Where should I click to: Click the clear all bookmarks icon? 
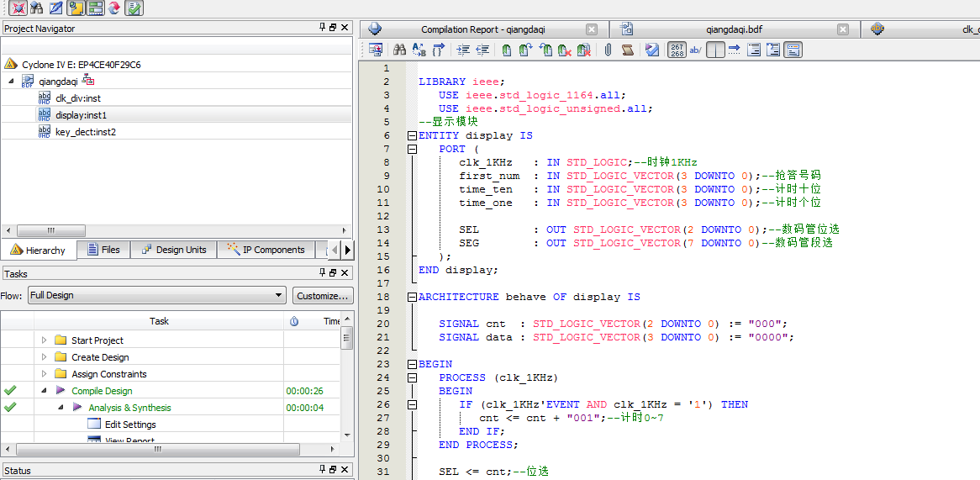click(584, 50)
